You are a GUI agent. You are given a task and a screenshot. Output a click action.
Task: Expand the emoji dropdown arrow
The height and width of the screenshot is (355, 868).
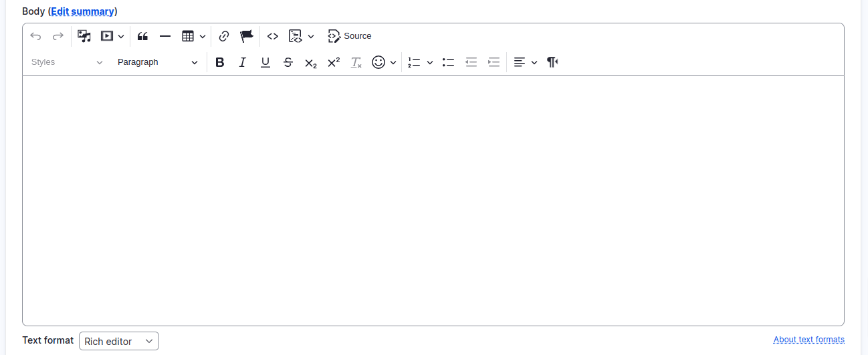tap(393, 62)
